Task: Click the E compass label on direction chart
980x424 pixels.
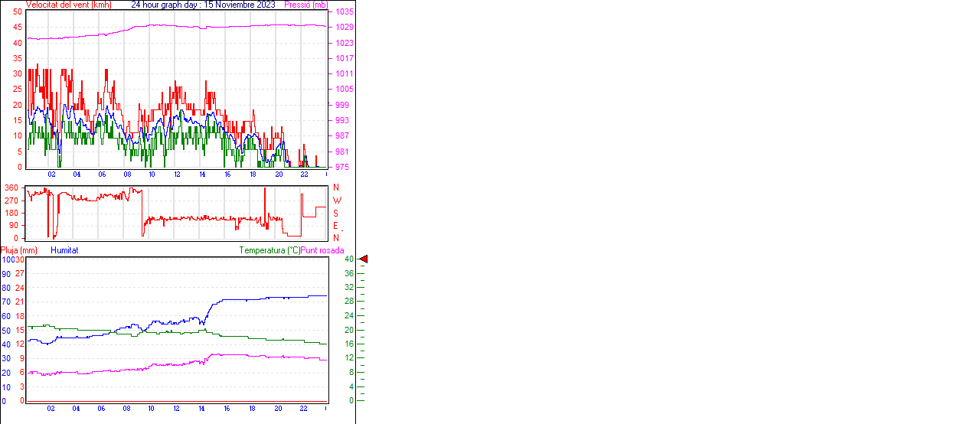Action: click(336, 226)
